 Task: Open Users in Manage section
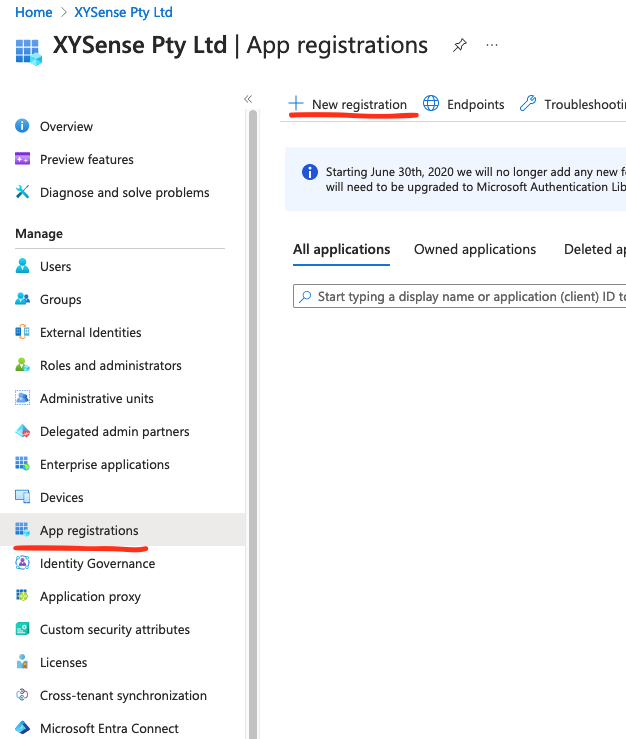point(55,267)
